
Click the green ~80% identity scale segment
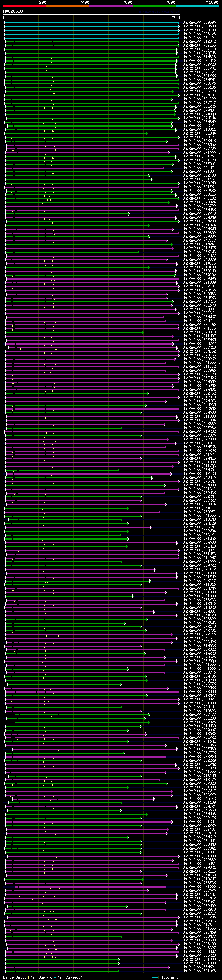pos(154,7)
